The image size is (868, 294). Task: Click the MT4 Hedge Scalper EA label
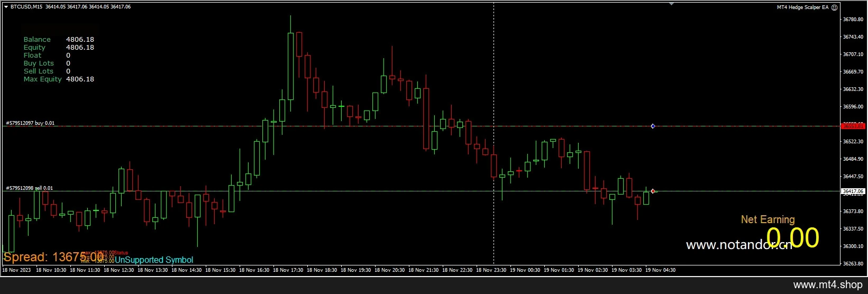click(x=802, y=7)
